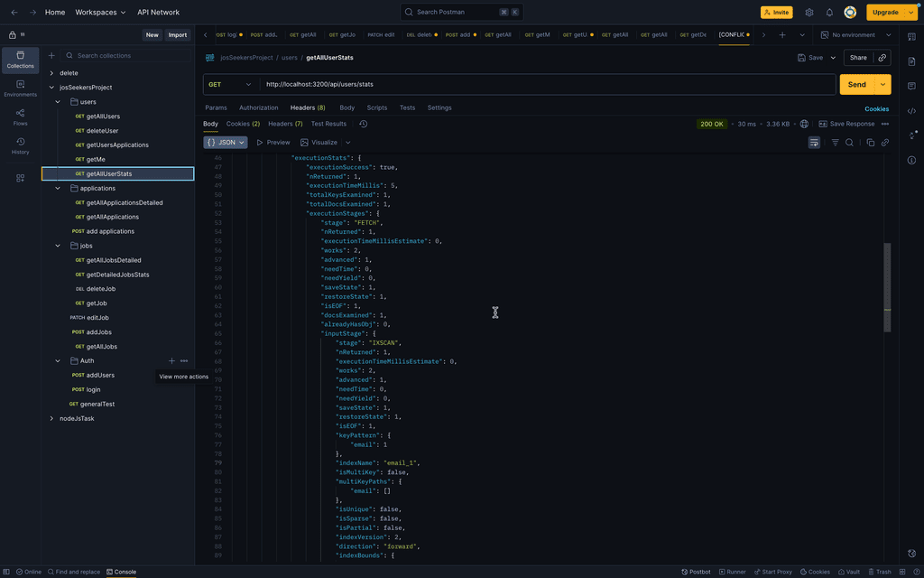Open the JSON format dropdown
This screenshot has width=924, height=578.
coord(226,143)
